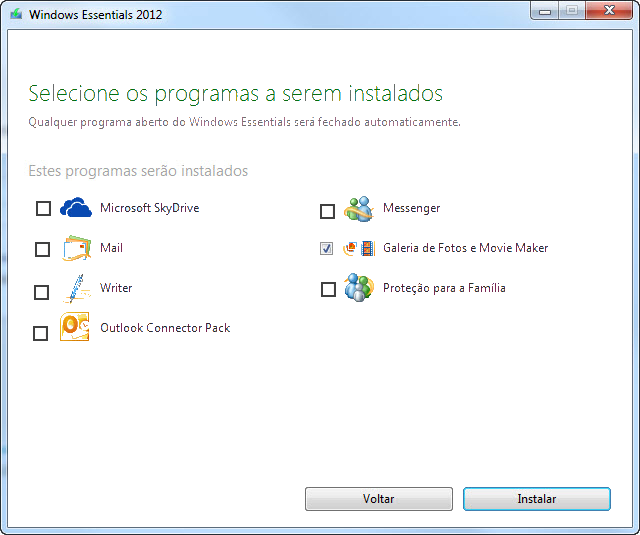
Task: Click the Messenger label text
Action: [411, 209]
